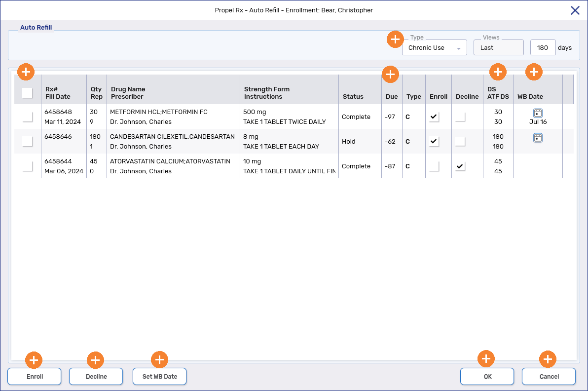Click the plus icon above the OK button
This screenshot has height=391, width=588.
(x=486, y=358)
